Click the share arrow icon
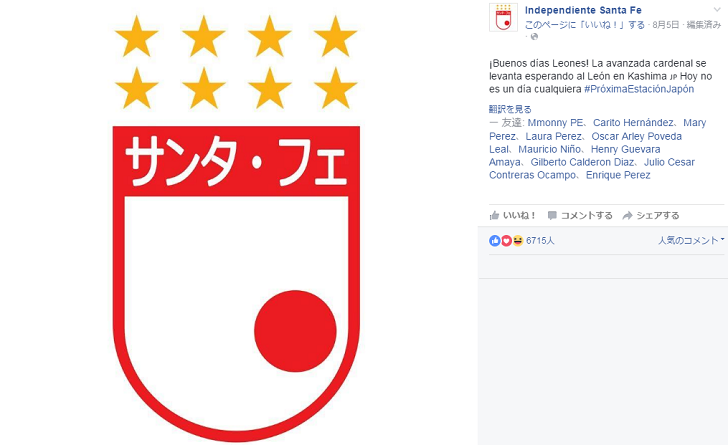This screenshot has height=445, width=728. click(627, 216)
